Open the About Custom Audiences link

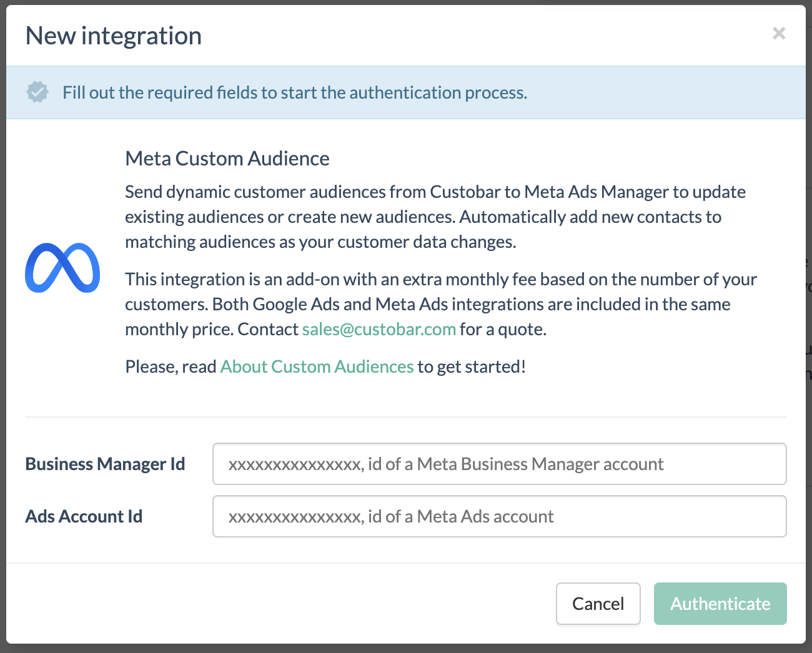click(x=317, y=366)
